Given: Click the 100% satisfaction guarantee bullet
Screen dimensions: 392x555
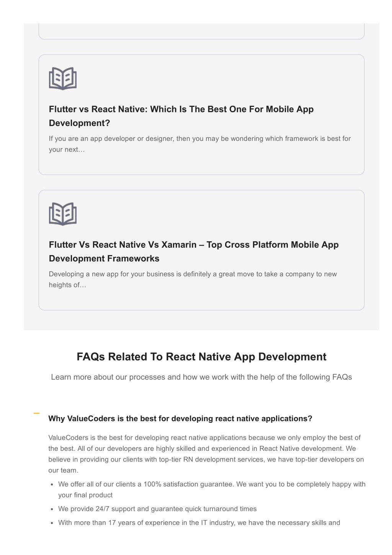Looking at the screenshot, I should coord(212,490).
